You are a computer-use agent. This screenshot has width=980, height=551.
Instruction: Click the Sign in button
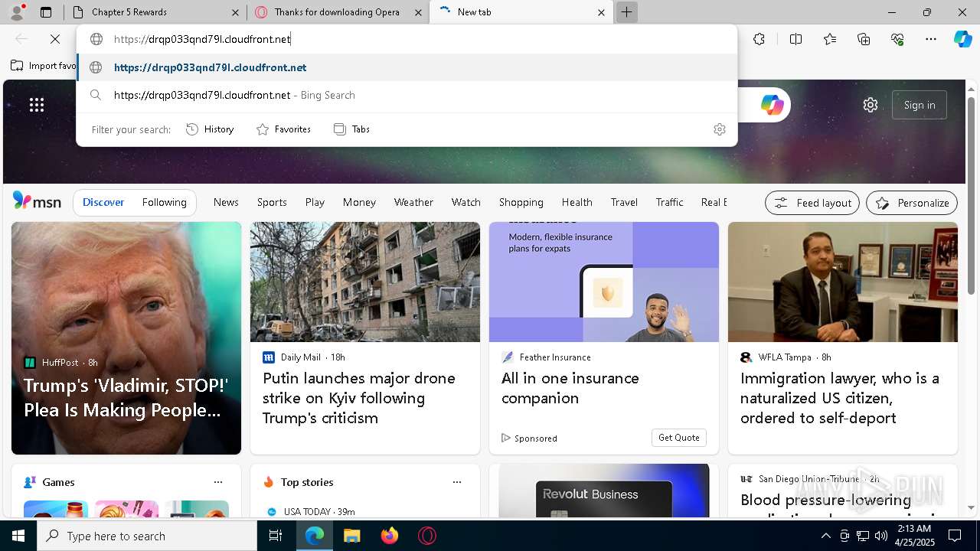[x=919, y=105]
